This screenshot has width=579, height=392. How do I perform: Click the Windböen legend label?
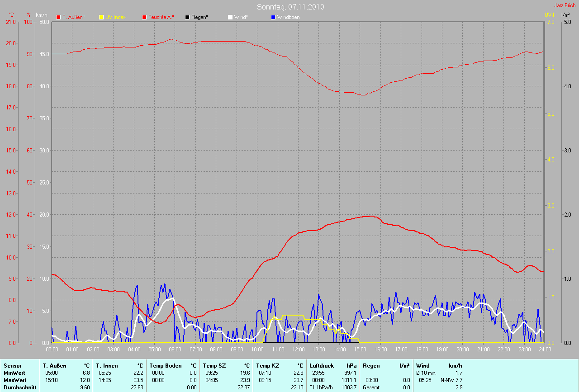pos(288,17)
